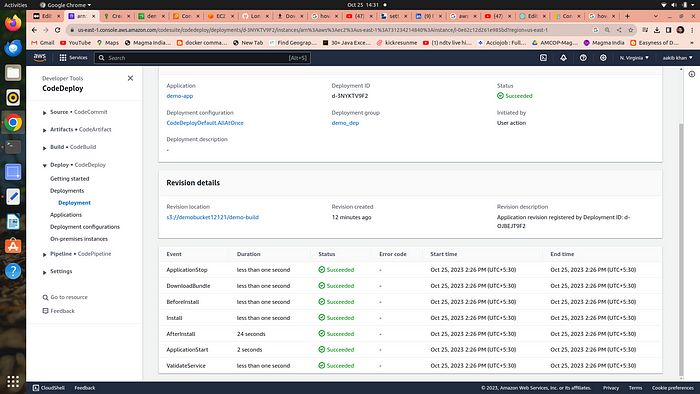Collapse the Deploy CodeDeploy section
Viewport: 700px width, 394px height.
(45, 166)
